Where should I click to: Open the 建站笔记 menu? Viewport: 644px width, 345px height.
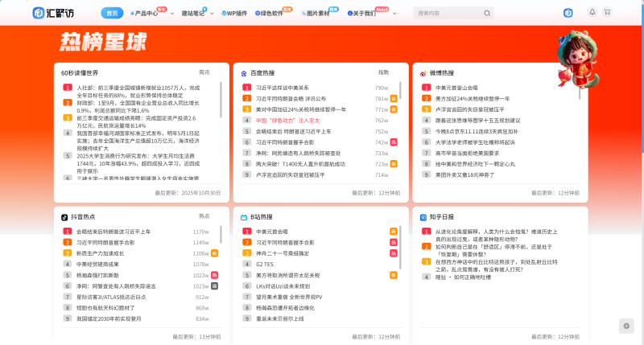(x=193, y=14)
